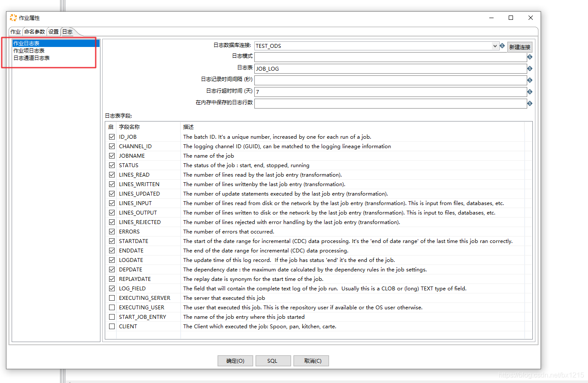Click the 字段名称 column header

coord(148,127)
